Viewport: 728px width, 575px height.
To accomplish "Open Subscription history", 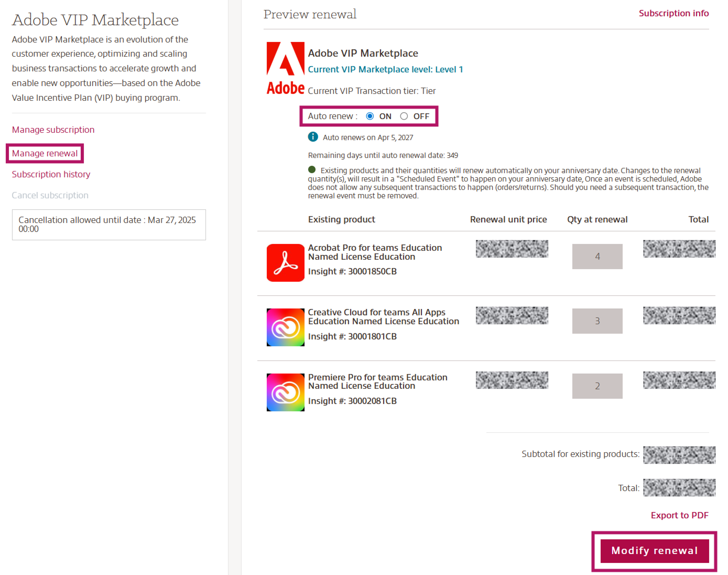I will click(51, 174).
